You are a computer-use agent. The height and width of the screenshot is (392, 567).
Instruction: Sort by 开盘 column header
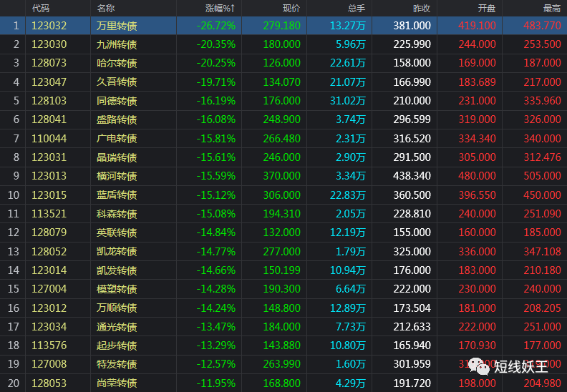487,9
